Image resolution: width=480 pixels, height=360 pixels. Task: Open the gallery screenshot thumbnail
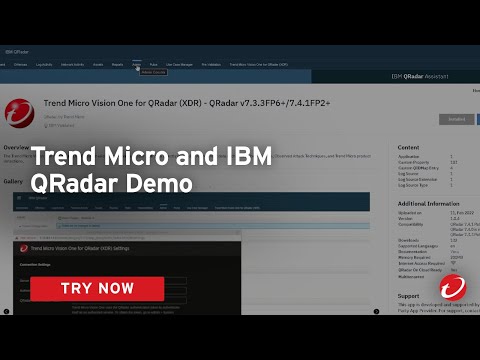click(x=191, y=253)
